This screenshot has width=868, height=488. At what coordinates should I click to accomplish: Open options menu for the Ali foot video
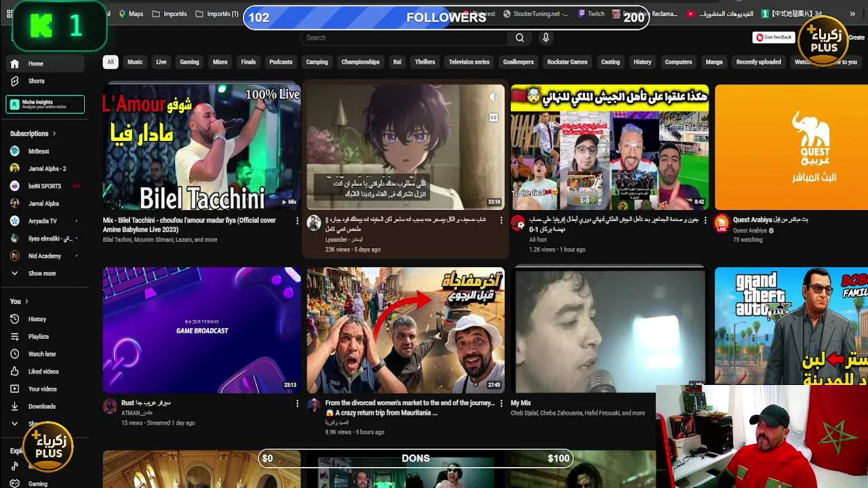[705, 221]
